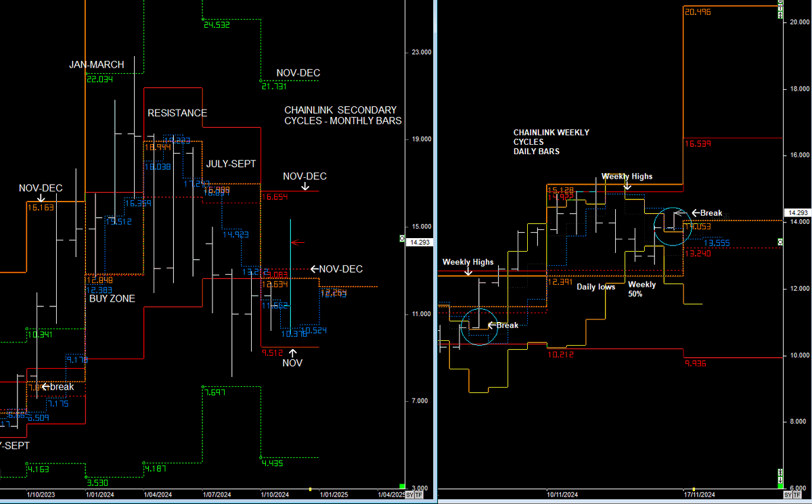The width and height of the screenshot is (812, 504).
Task: Click the green 7.697 level value
Action: (x=216, y=393)
